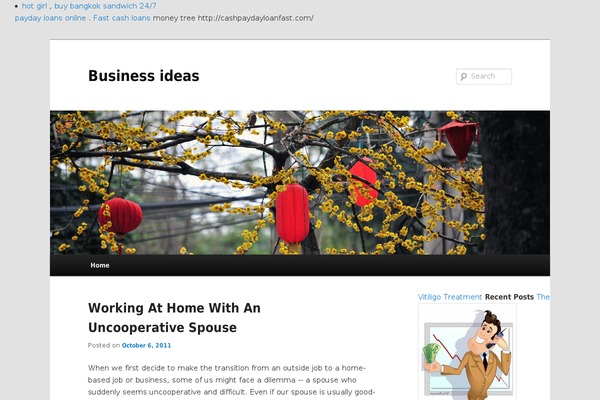Click the Business ideas site title

143,76
